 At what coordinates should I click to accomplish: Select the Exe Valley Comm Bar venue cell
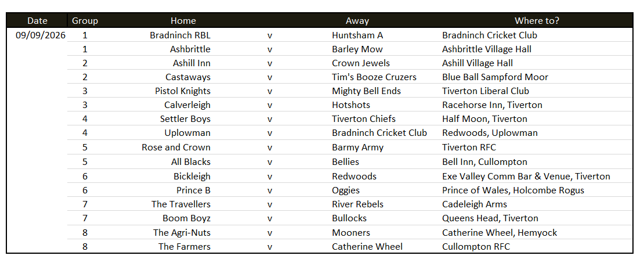point(526,177)
